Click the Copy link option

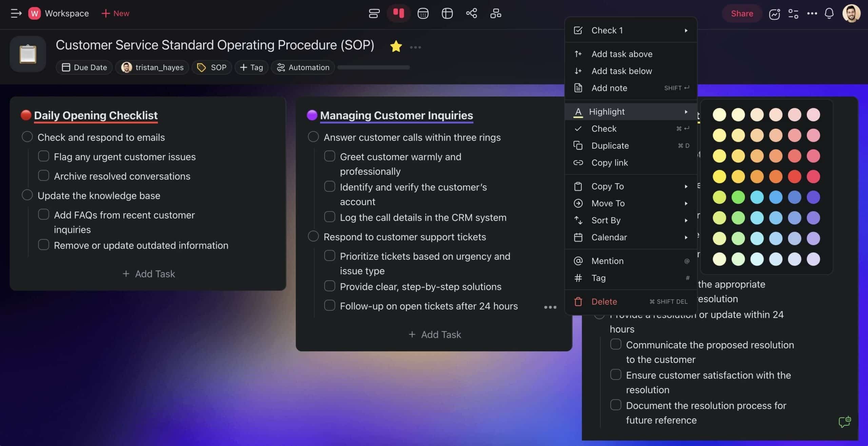[x=610, y=163]
